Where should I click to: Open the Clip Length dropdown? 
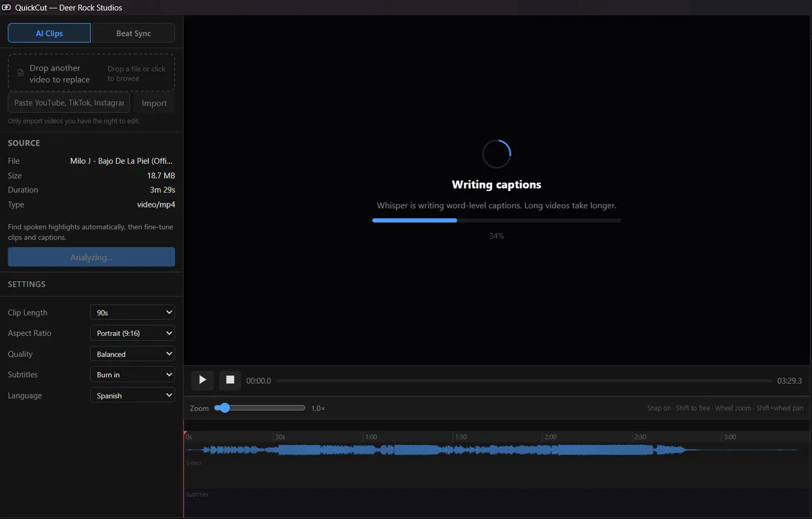coord(133,312)
